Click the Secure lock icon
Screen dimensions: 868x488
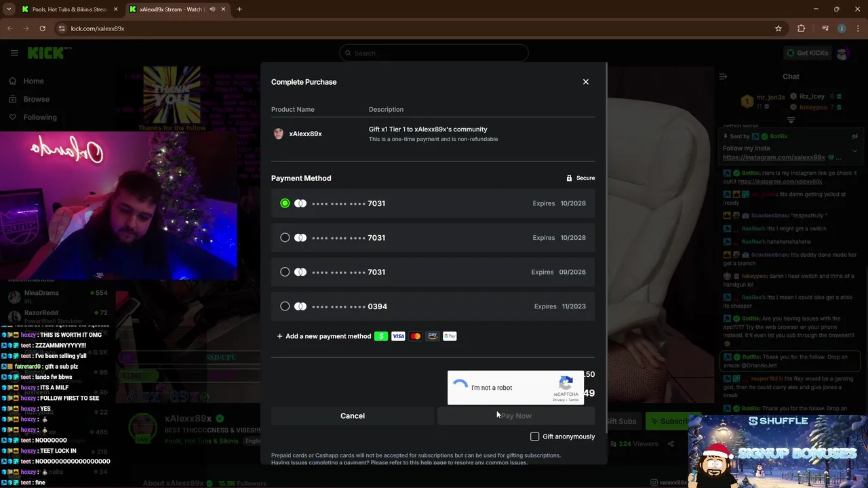(x=569, y=178)
